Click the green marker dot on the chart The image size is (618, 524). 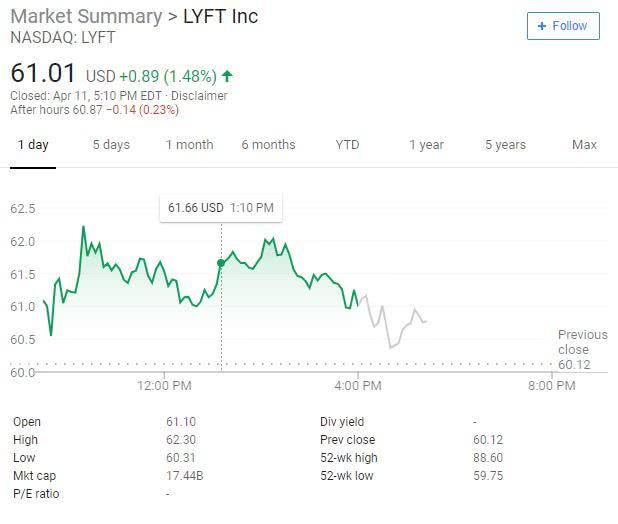point(221,263)
